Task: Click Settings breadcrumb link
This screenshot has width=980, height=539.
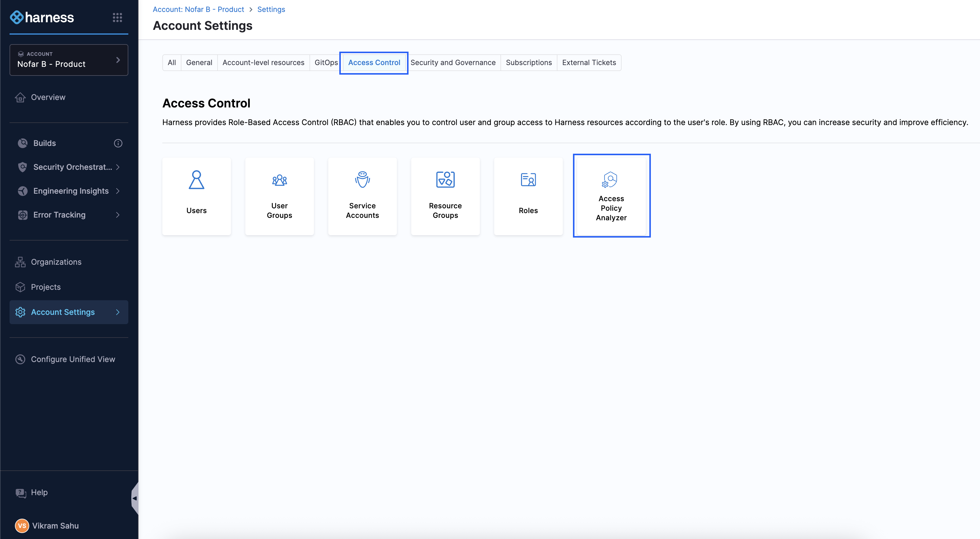Action: 271,9
